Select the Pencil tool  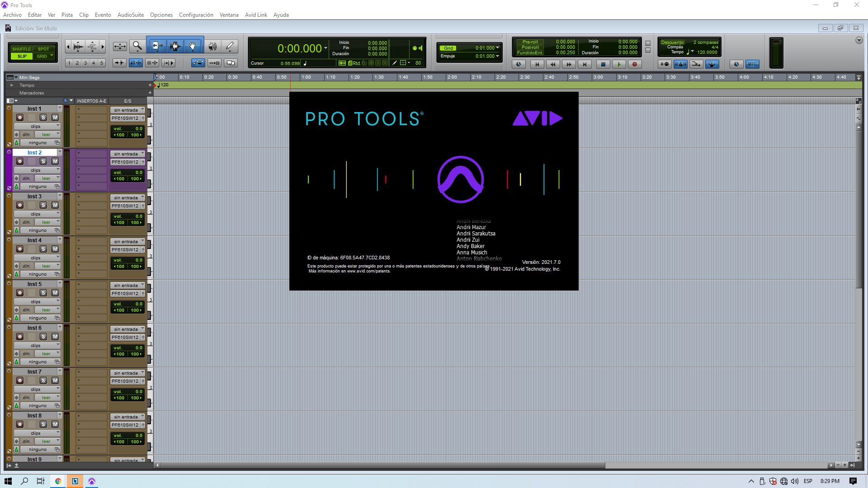(x=229, y=46)
